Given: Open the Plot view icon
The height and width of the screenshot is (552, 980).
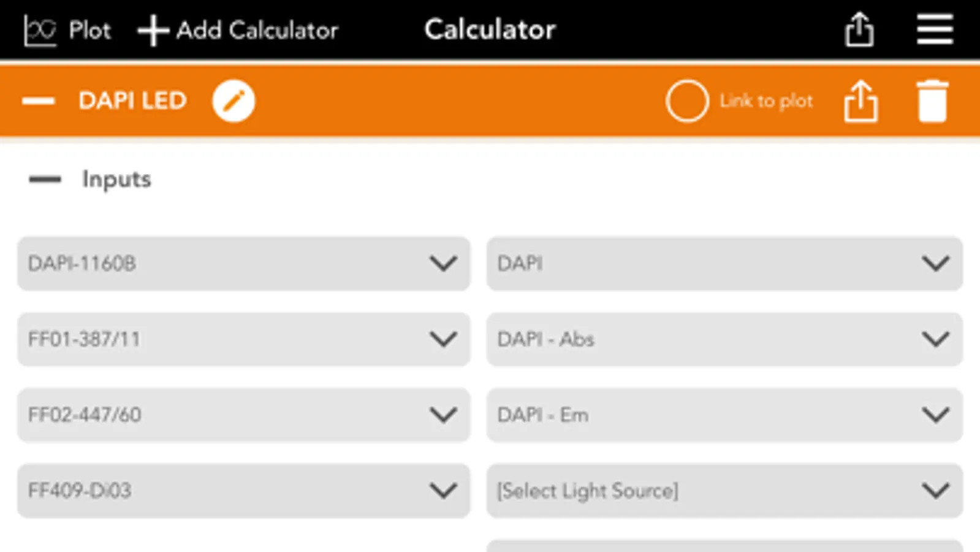Looking at the screenshot, I should [x=40, y=30].
